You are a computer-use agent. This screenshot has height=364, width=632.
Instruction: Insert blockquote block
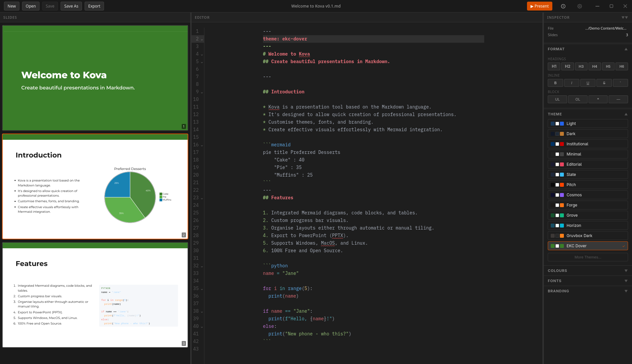tap(598, 99)
